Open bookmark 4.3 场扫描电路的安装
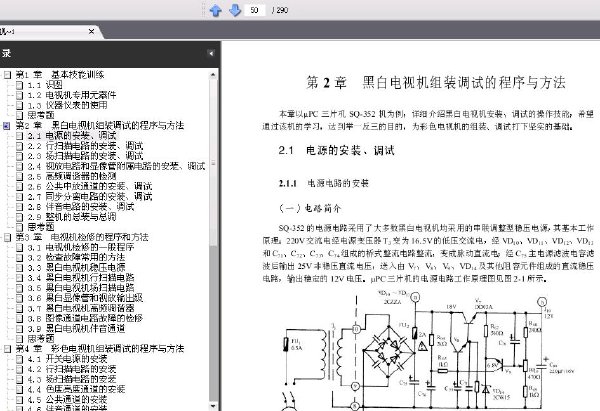This screenshot has height=411, width=600. (x=72, y=379)
